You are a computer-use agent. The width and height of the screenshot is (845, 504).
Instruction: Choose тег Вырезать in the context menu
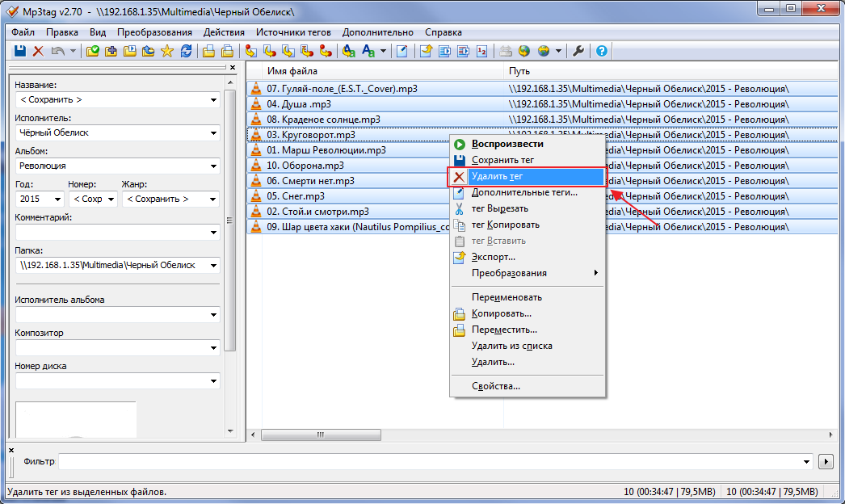point(528,208)
